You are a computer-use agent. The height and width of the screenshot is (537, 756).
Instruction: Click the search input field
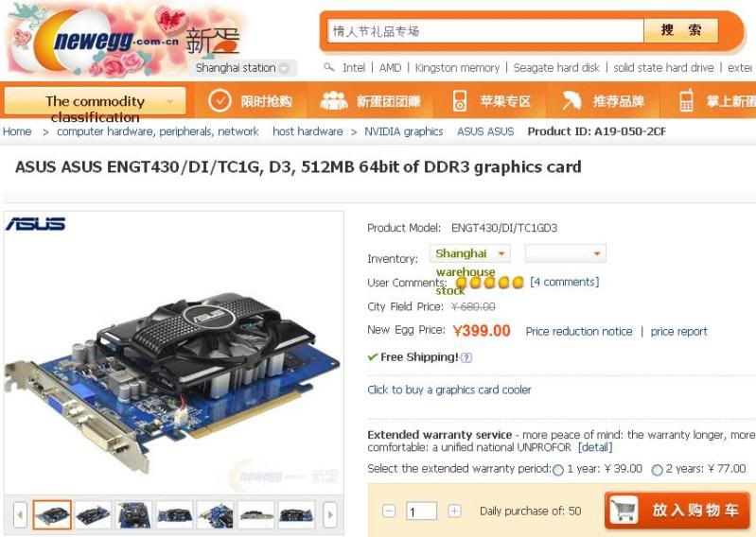[x=485, y=31]
